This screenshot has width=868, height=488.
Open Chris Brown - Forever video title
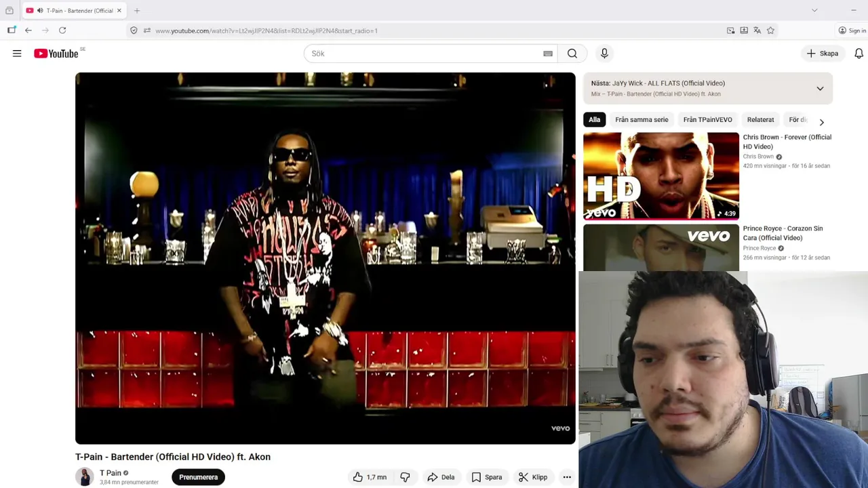787,142
